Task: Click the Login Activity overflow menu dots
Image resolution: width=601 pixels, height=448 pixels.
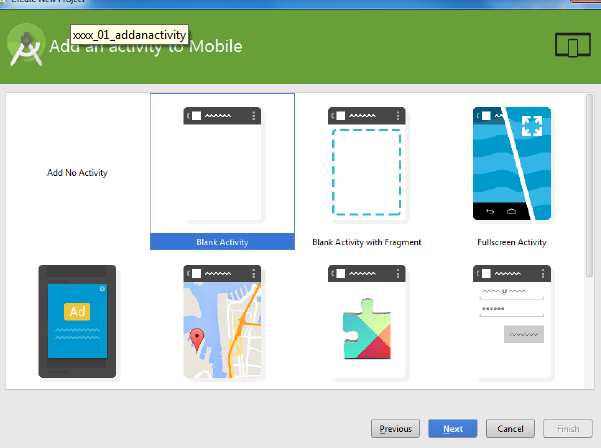Action: click(543, 274)
